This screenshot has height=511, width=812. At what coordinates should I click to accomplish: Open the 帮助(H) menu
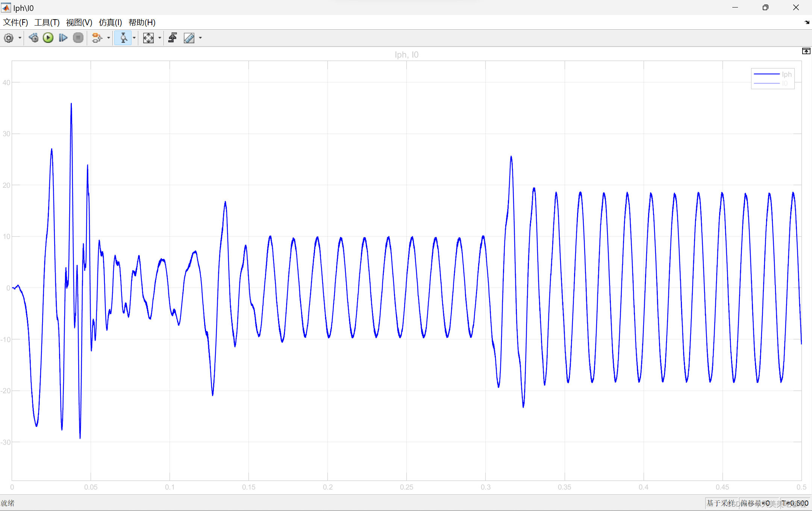142,22
